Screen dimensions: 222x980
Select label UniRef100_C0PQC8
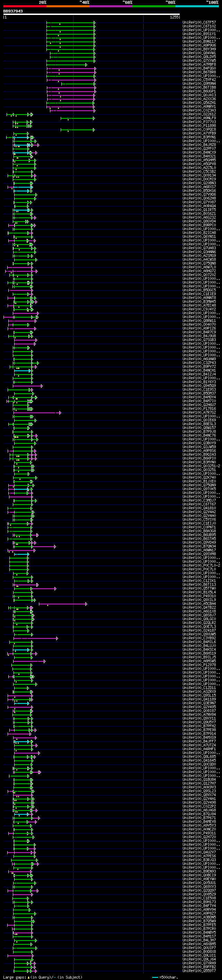tap(199, 129)
